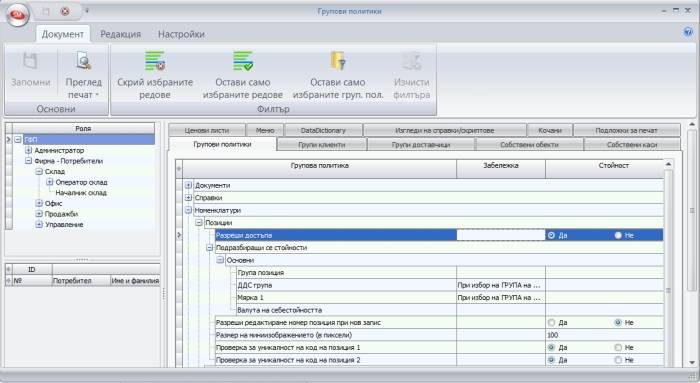Collapse Подразбиращи се стойности node
The width and height of the screenshot is (700, 383).
209,247
